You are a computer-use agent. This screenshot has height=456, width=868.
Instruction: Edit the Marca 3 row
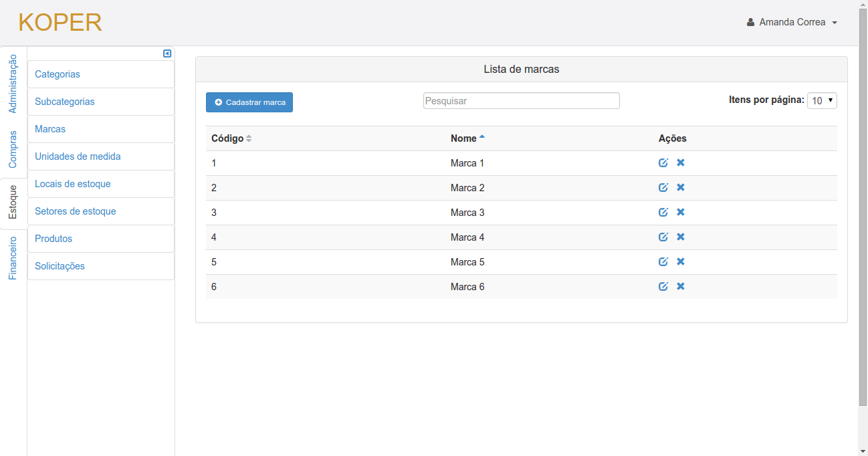pos(663,213)
